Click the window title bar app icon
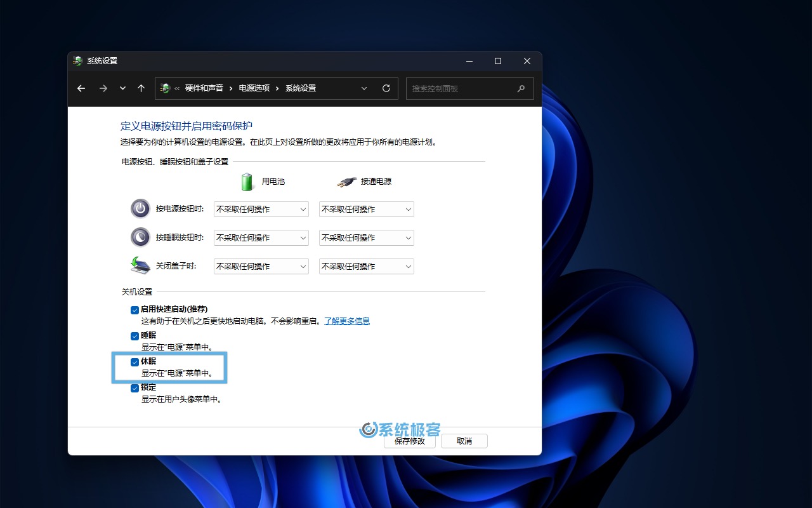Image resolution: width=812 pixels, height=508 pixels. tap(77, 61)
